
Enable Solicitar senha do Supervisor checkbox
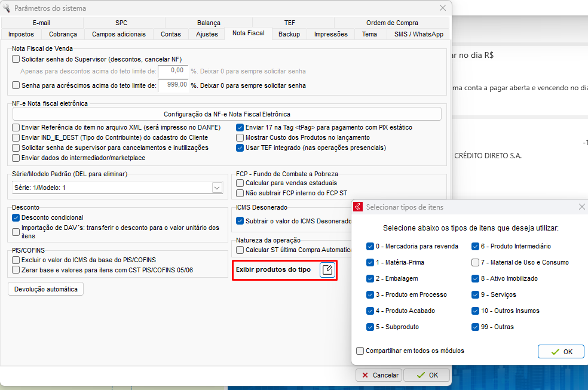click(x=16, y=59)
